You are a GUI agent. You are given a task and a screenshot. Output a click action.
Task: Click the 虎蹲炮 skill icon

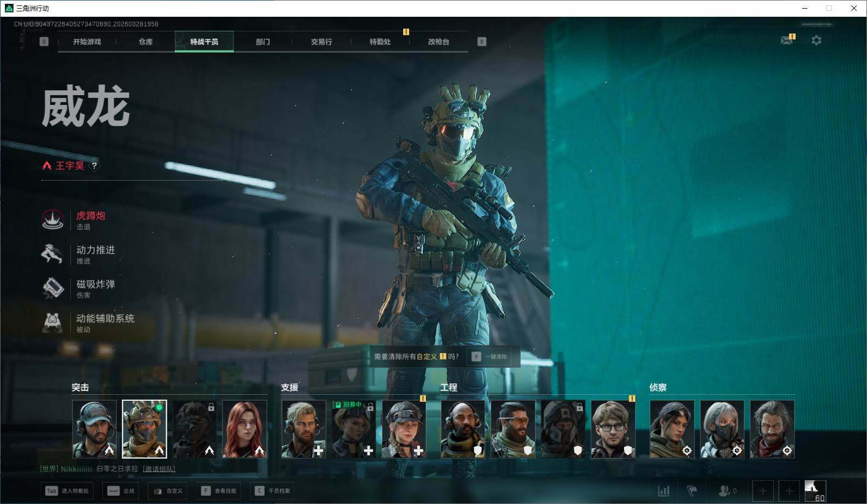[52, 220]
